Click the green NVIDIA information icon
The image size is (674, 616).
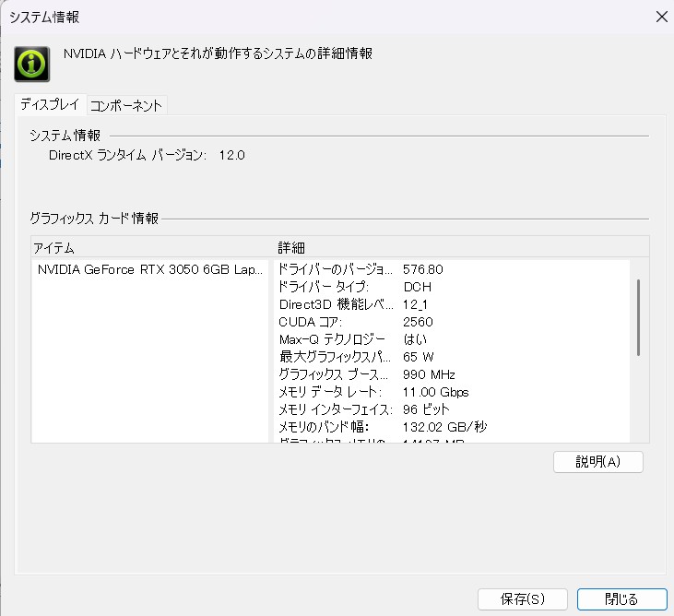(31, 64)
